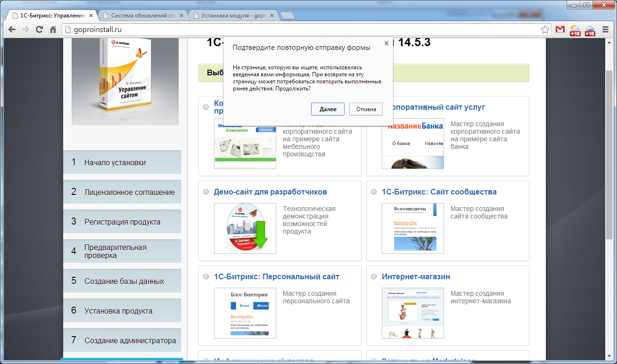Image resolution: width=617 pixels, height=364 pixels.
Task: Click the Отмена button in dialog
Action: pyautogui.click(x=366, y=109)
